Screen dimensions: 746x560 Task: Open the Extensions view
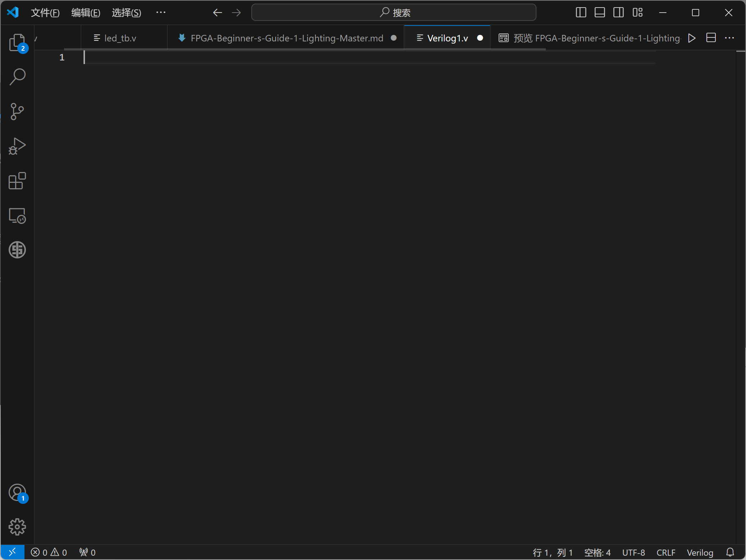pos(17,181)
